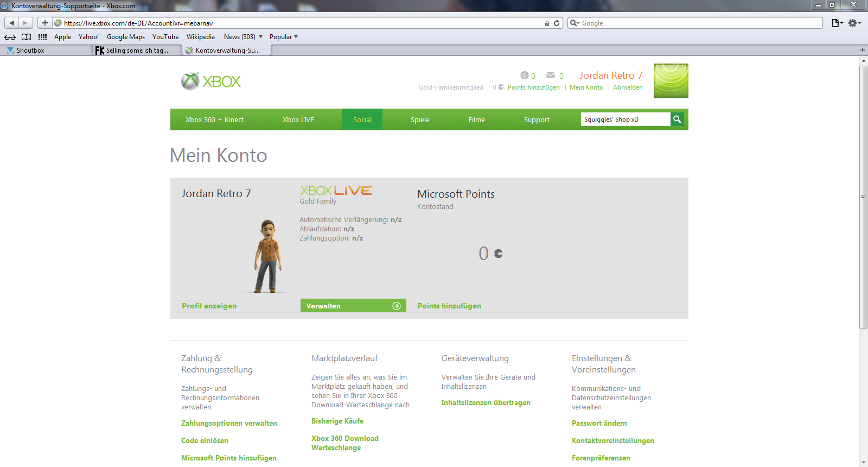The image size is (868, 467).
Task: Open the Xbox LIVE nav menu
Action: tap(298, 119)
